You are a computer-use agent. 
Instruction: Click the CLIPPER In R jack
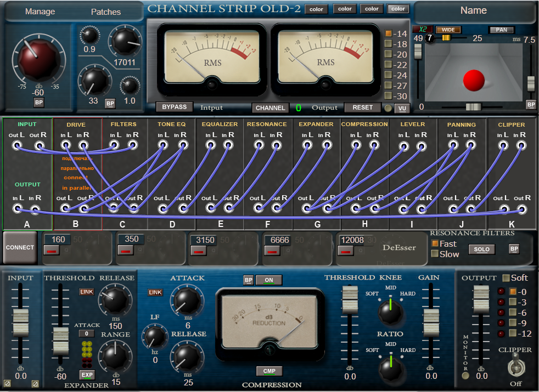pyautogui.click(x=521, y=145)
